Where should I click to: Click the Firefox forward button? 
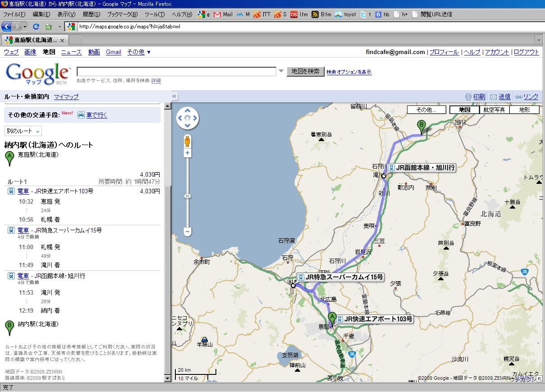[x=17, y=27]
